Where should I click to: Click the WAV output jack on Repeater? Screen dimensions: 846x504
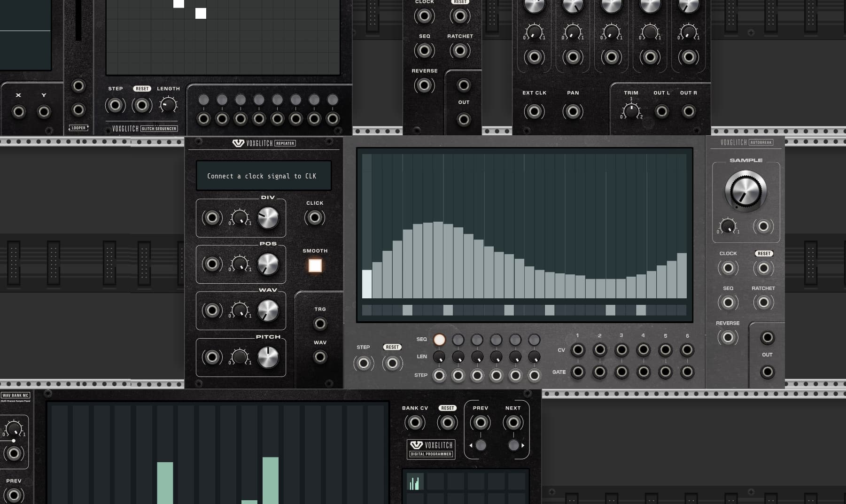coord(320,357)
